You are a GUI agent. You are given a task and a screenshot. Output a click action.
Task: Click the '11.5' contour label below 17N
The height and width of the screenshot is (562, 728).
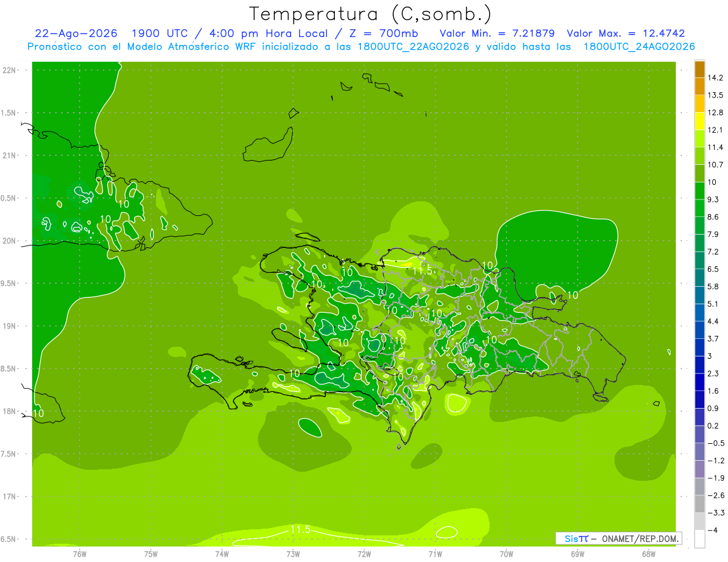pyautogui.click(x=300, y=530)
